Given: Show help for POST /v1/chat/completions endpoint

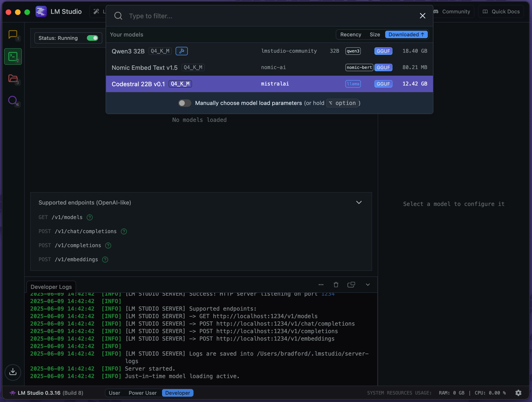Looking at the screenshot, I should tap(124, 231).
